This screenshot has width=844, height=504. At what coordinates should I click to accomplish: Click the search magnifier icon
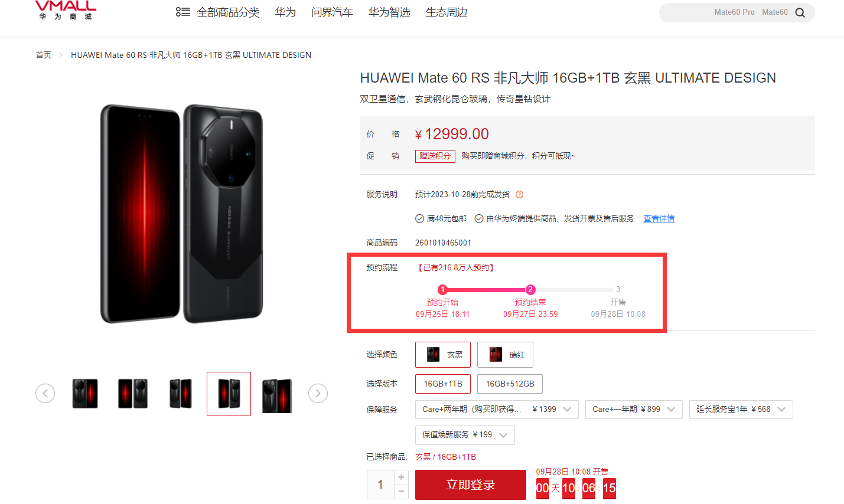[800, 12]
